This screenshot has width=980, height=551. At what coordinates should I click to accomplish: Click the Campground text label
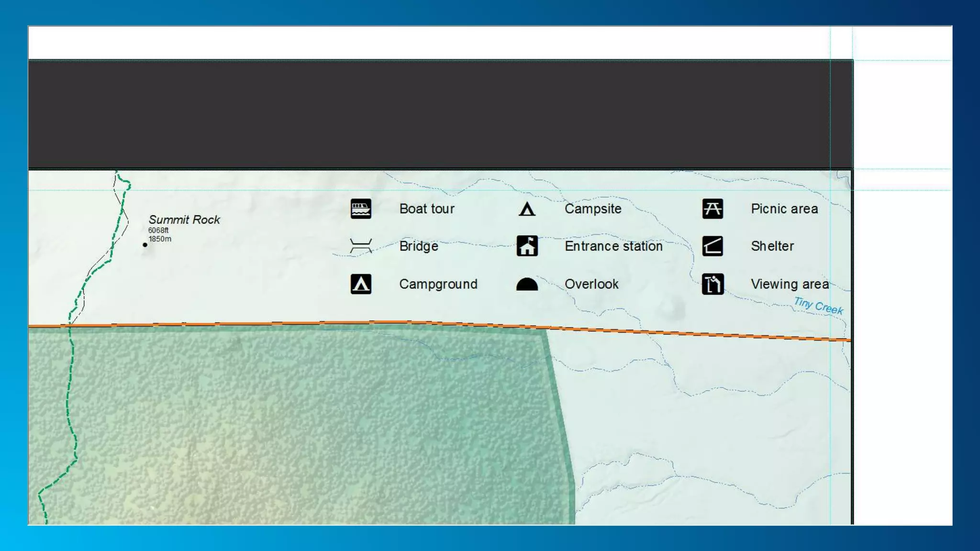[x=438, y=284]
